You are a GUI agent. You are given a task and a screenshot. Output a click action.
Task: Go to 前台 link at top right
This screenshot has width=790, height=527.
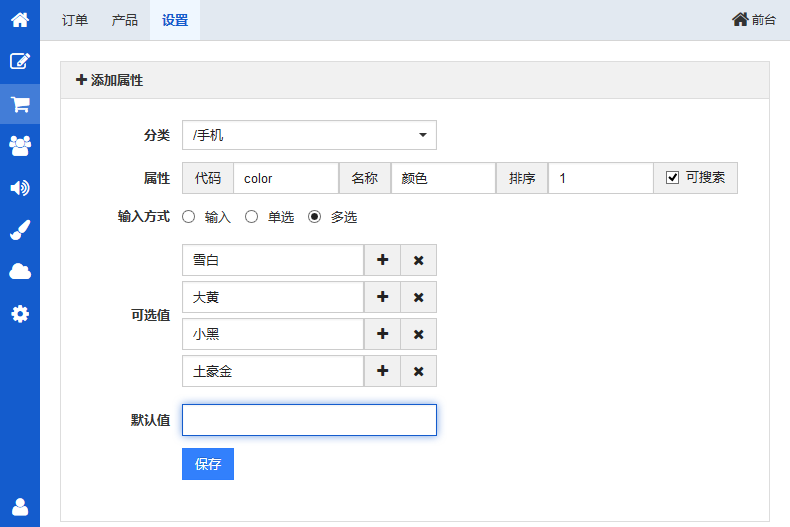(x=754, y=20)
